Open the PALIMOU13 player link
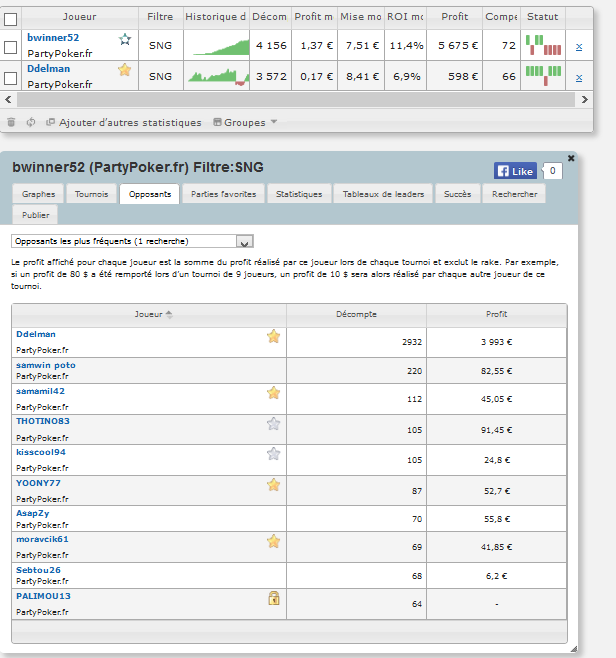616x658 pixels. coord(43,596)
